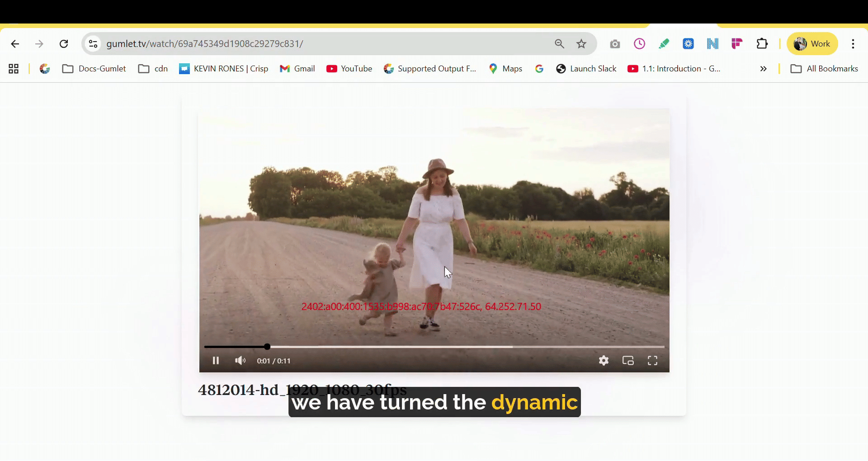
Task: Open the Launch Slack bookmark
Action: (x=586, y=69)
